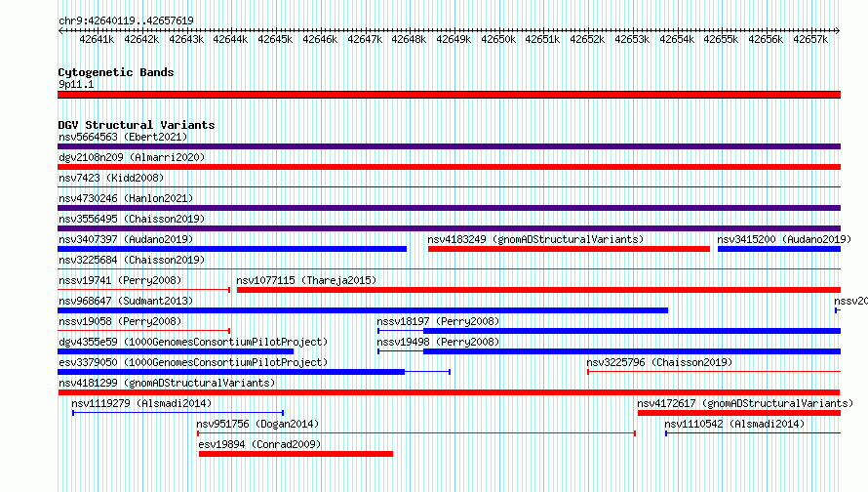The image size is (868, 492).
Task: Open nsv4172617 gnomADStructuralVariants label
Action: [x=745, y=403]
